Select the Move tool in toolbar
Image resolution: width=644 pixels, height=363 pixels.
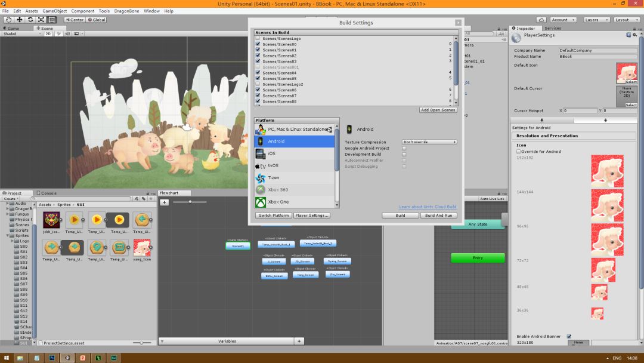(x=19, y=20)
